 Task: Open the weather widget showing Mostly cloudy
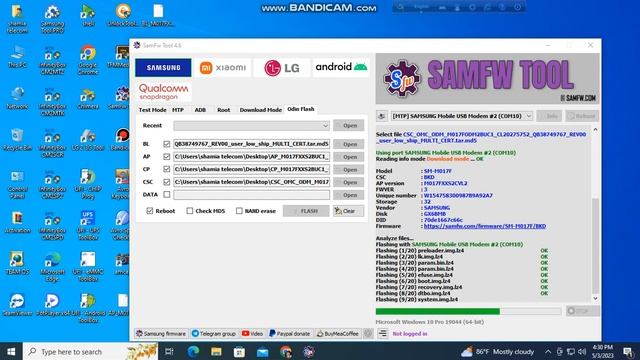point(497,351)
